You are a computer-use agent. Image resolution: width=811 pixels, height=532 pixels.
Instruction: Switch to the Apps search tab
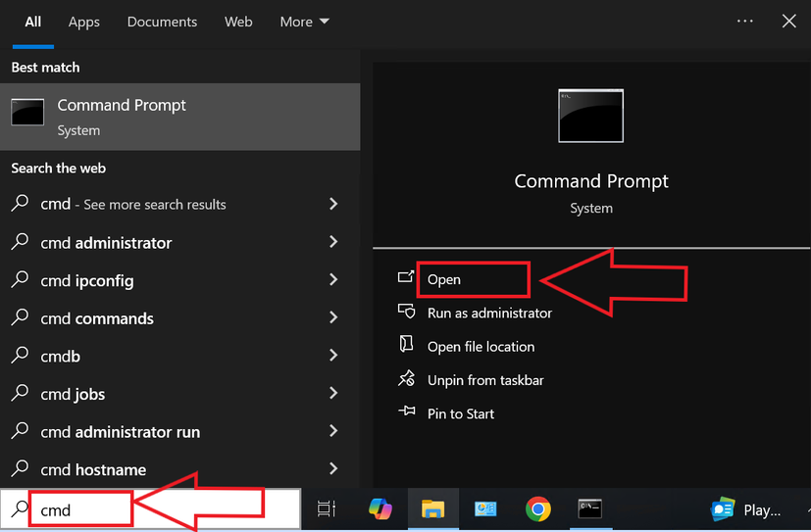(x=83, y=23)
